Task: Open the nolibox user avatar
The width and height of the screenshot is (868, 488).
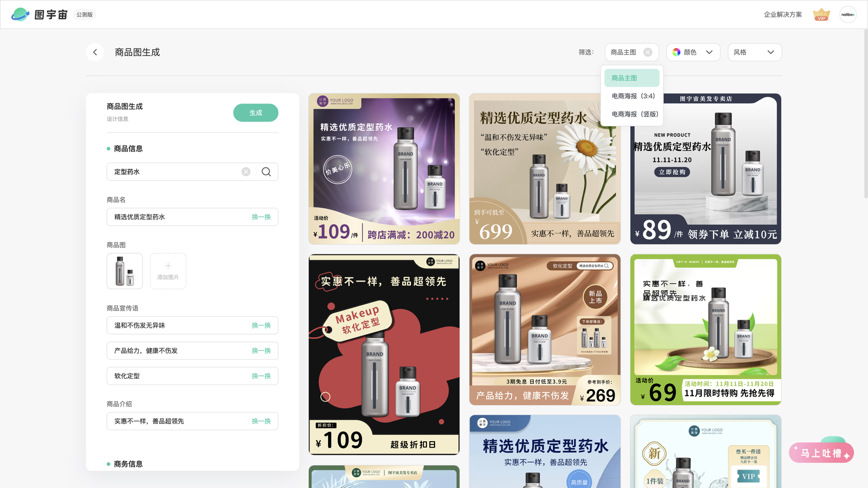Action: tap(848, 14)
